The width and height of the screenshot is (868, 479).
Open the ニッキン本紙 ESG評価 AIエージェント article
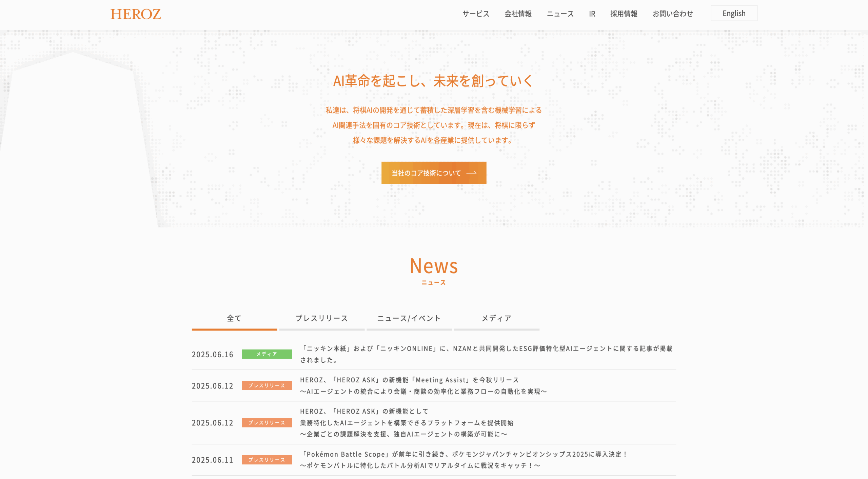(x=486, y=354)
